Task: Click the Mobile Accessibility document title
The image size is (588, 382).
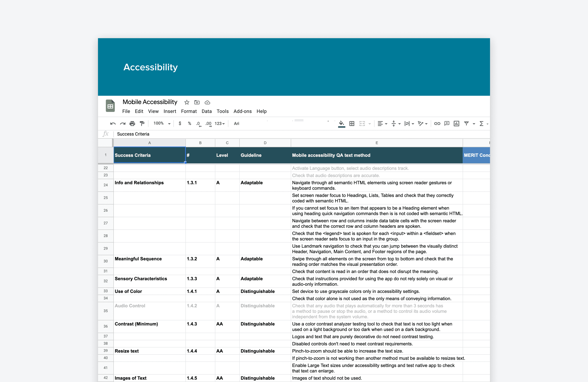Action: click(150, 102)
